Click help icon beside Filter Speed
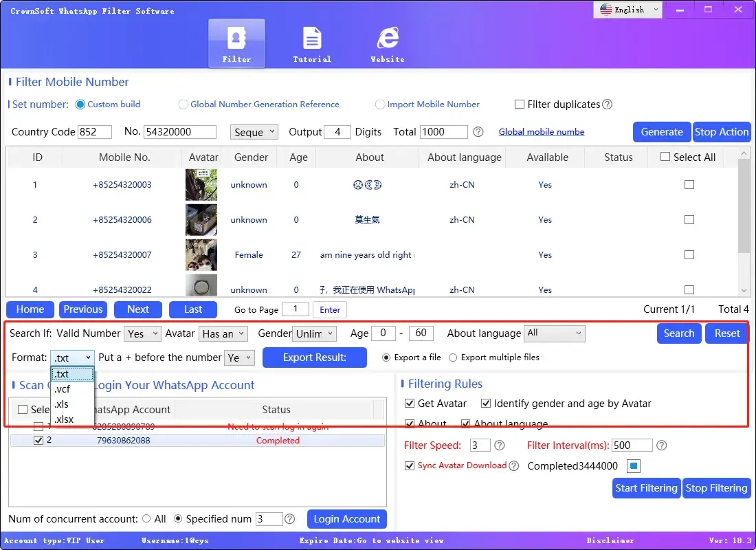The width and height of the screenshot is (756, 550). click(500, 445)
